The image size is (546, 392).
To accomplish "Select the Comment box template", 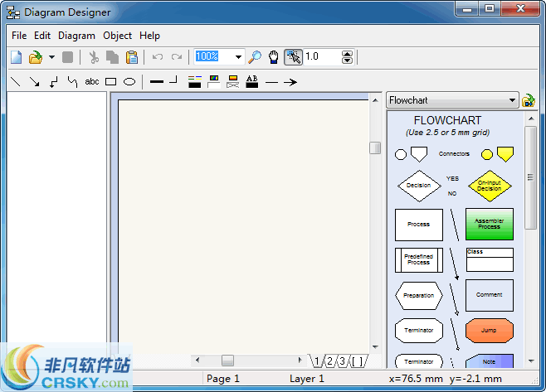I will coord(490,295).
